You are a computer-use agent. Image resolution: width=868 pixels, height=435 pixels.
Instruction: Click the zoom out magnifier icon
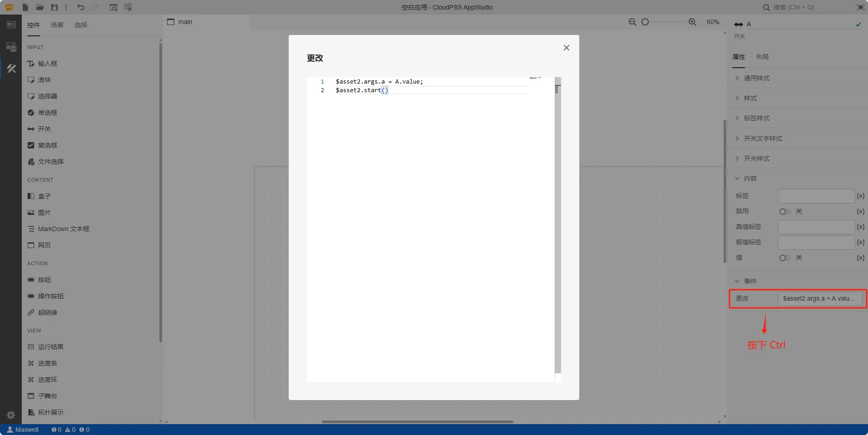point(632,22)
